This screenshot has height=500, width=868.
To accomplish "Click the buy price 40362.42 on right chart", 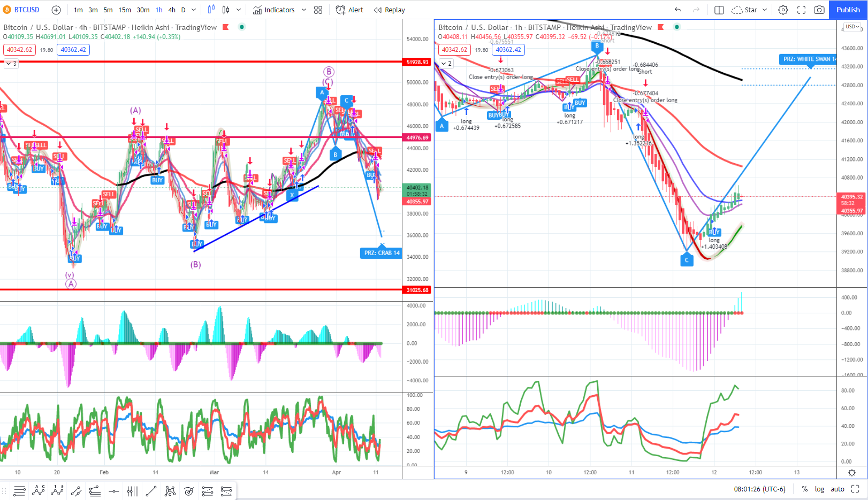I will pos(508,50).
